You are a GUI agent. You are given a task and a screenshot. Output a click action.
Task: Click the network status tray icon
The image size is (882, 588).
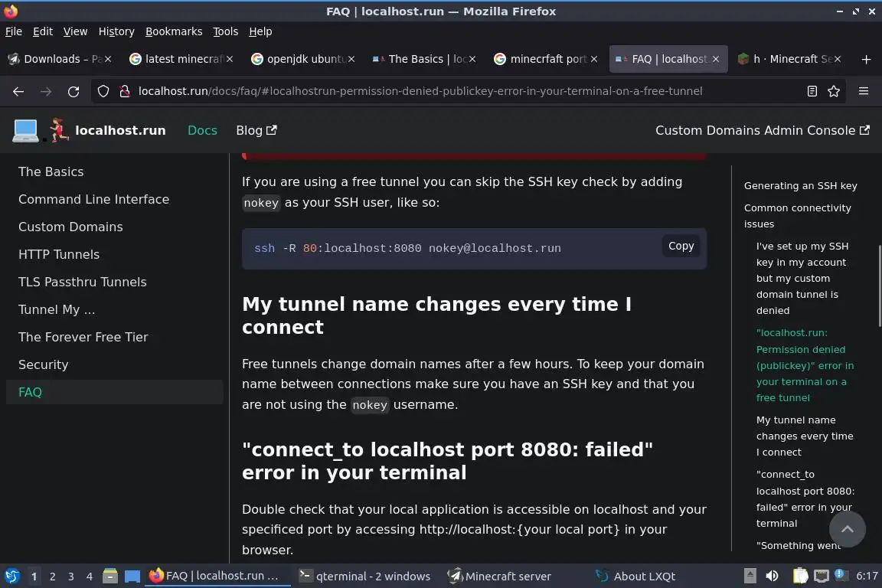822,577
